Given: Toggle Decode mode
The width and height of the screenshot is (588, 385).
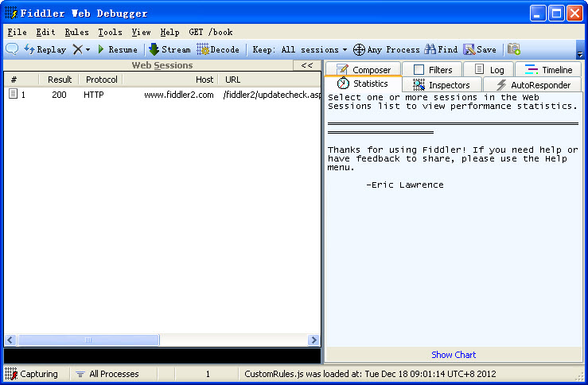Looking at the screenshot, I should (x=218, y=49).
